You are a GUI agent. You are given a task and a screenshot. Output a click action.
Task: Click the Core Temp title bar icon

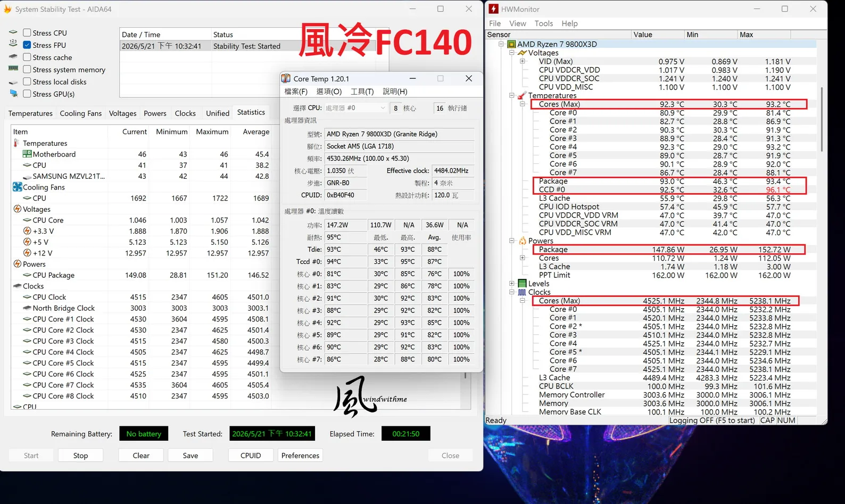pyautogui.click(x=286, y=79)
